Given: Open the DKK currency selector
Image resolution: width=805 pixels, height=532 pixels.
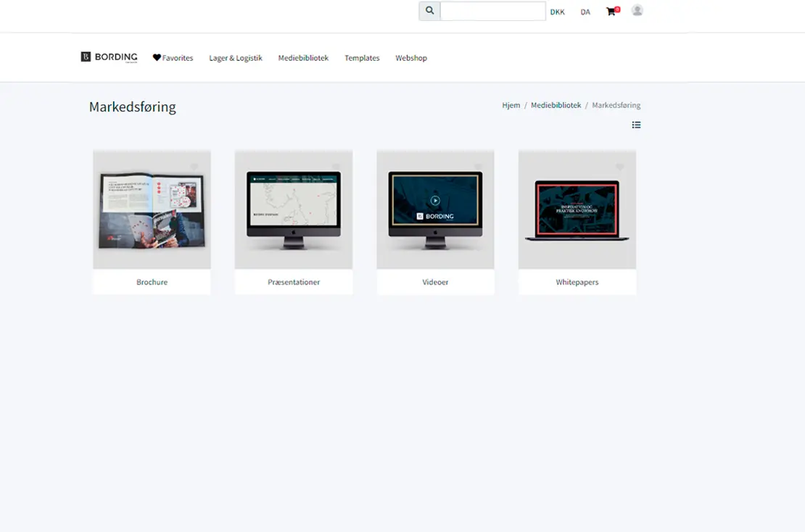Looking at the screenshot, I should [557, 12].
